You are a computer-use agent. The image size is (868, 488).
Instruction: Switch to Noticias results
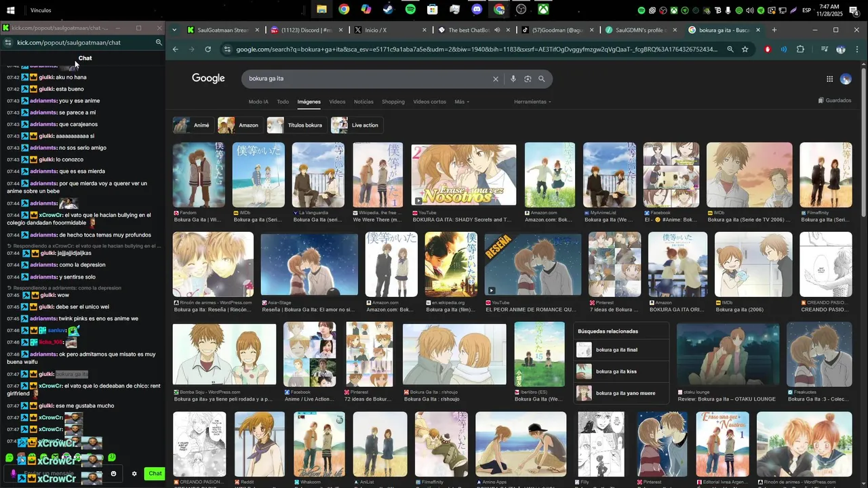pyautogui.click(x=363, y=102)
